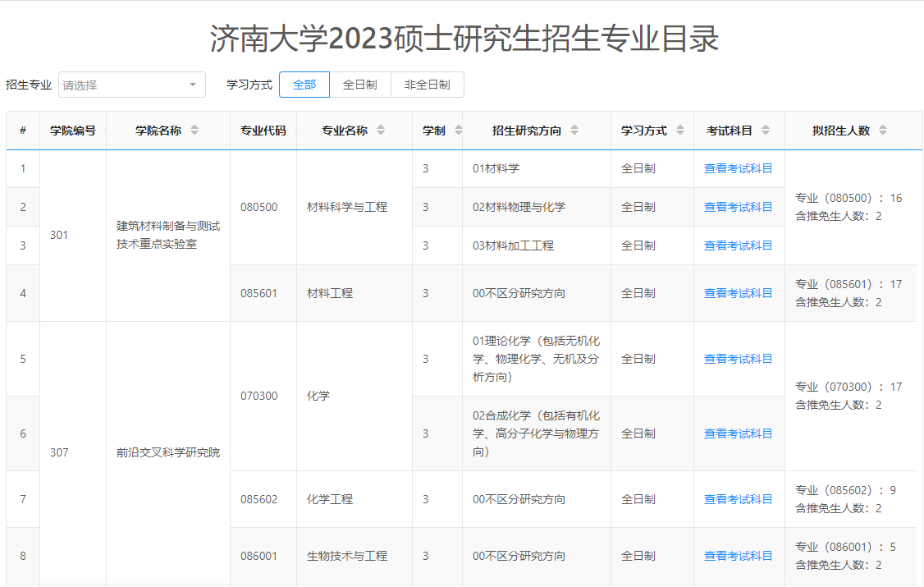Click the 请选择 major selection field

[x=123, y=85]
